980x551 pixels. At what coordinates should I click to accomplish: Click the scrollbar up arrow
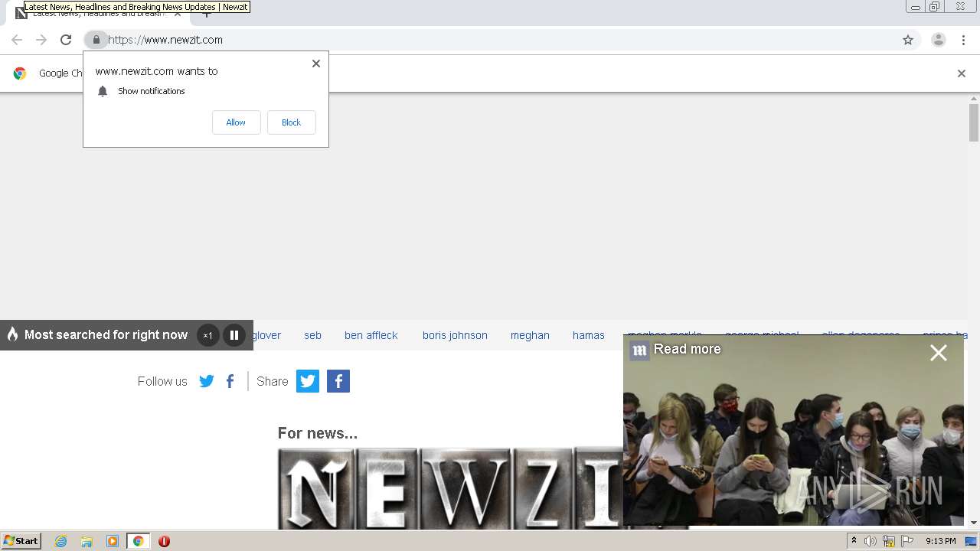pyautogui.click(x=974, y=99)
